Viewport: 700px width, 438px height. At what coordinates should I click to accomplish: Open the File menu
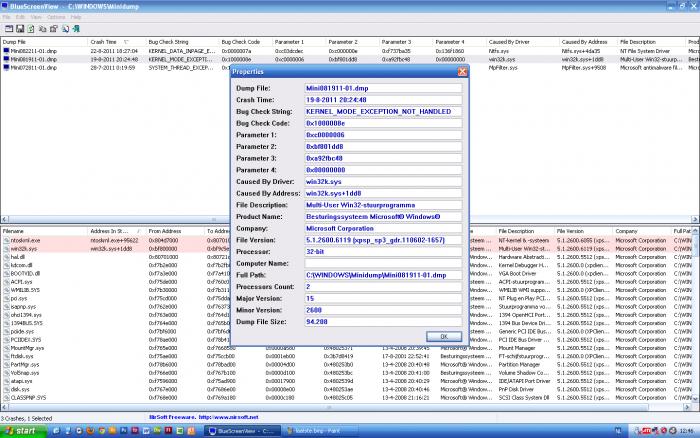(x=6, y=17)
